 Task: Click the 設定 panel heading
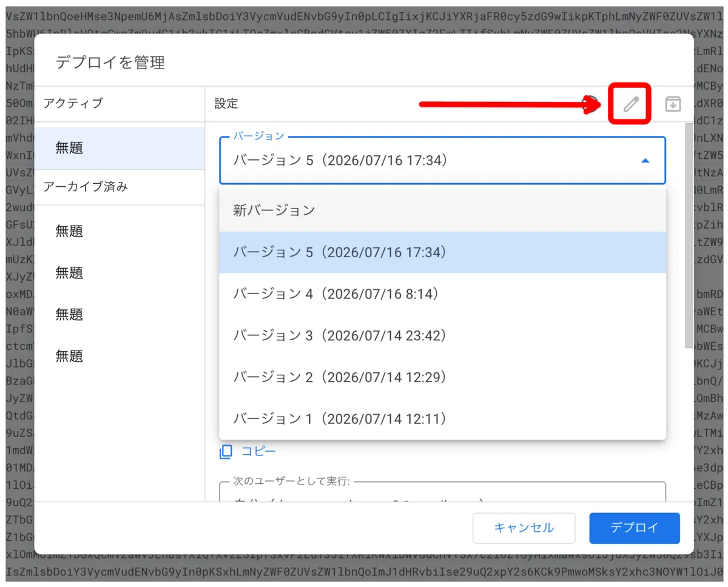226,104
